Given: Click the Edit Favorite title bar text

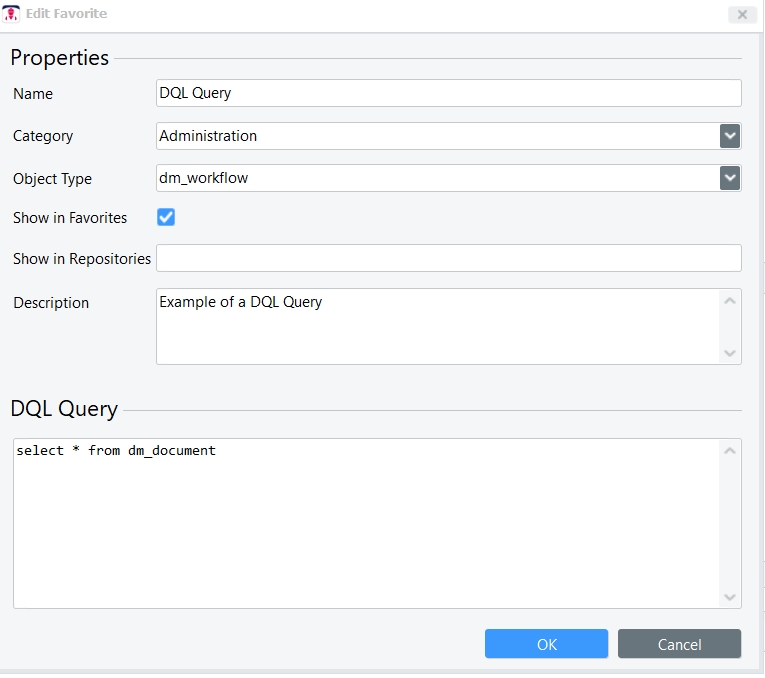Looking at the screenshot, I should [66, 14].
